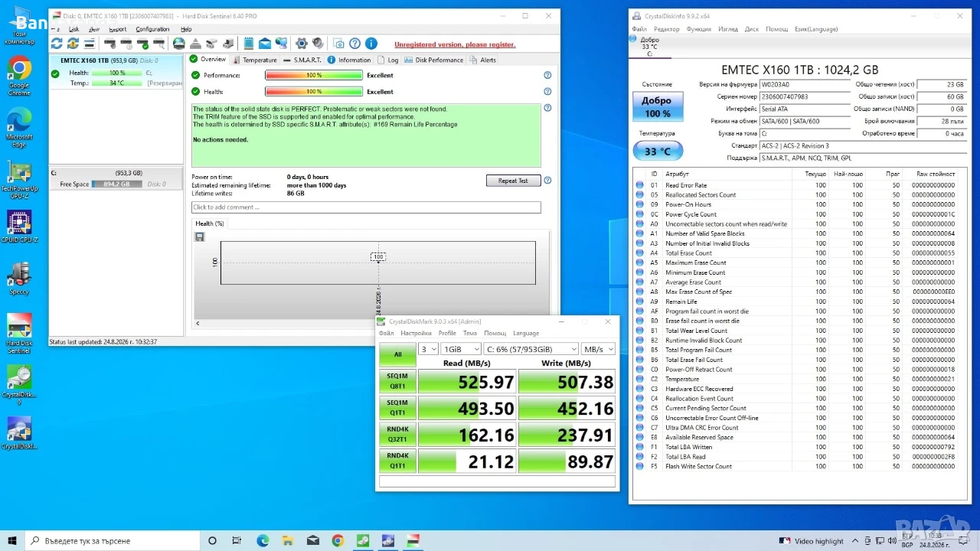Click the question mark help icon in Sentinel toolbar
This screenshot has width=980, height=551.
[354, 44]
